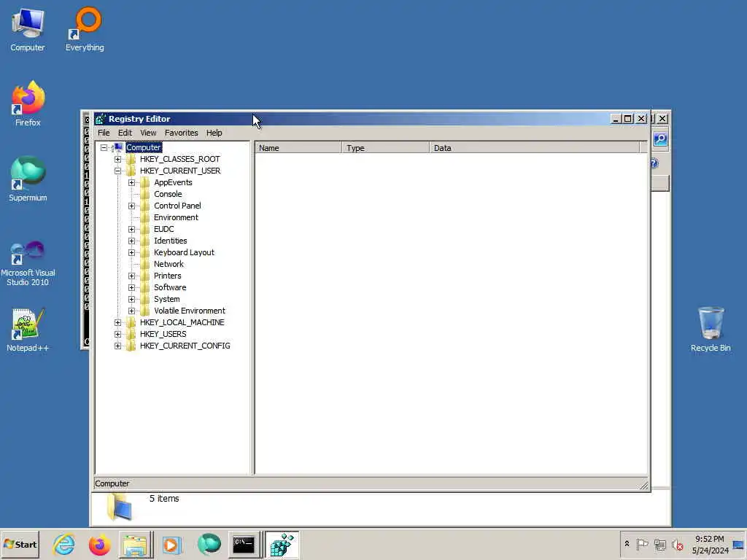The width and height of the screenshot is (747, 560).
Task: Expand the Printers key
Action: coord(131,276)
